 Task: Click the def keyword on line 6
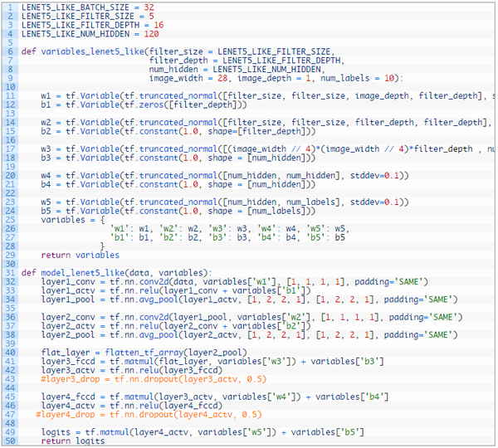point(28,51)
